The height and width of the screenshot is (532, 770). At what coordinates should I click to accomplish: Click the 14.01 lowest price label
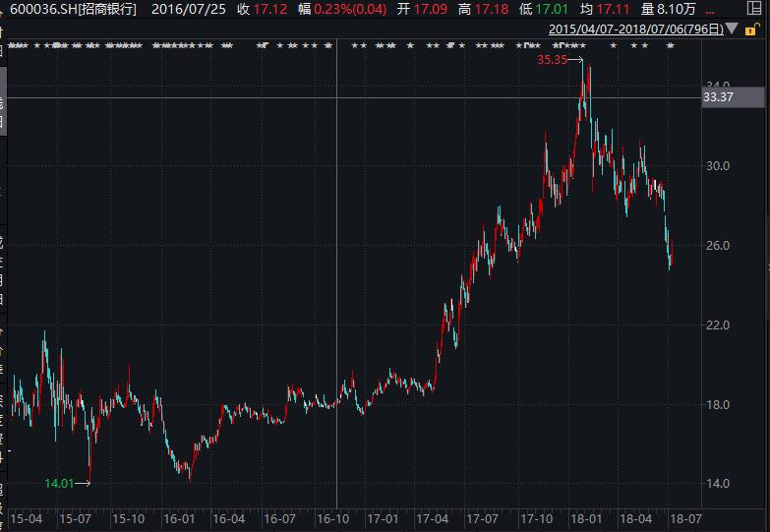point(59,483)
